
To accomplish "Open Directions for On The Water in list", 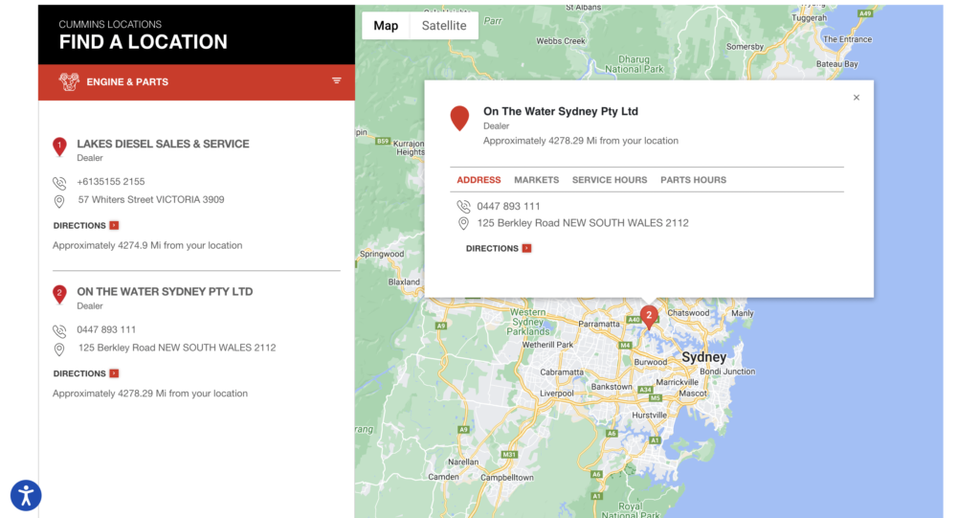I will (85, 373).
